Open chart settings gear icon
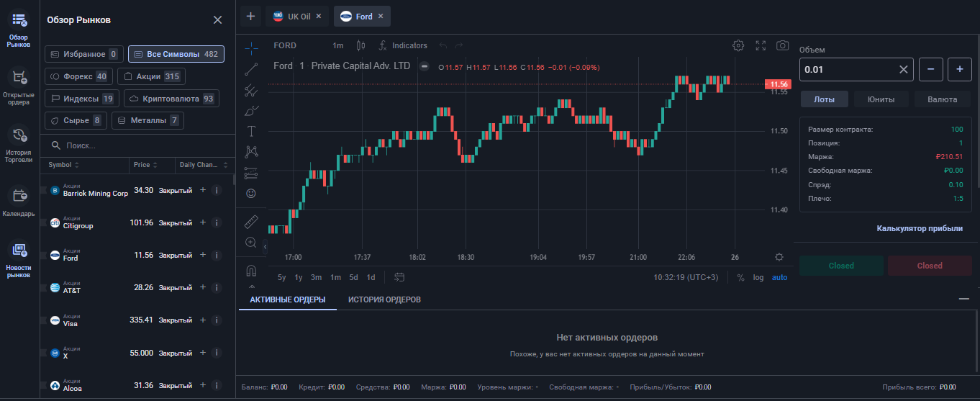Viewport: 980px width, 401px height. coord(738,45)
